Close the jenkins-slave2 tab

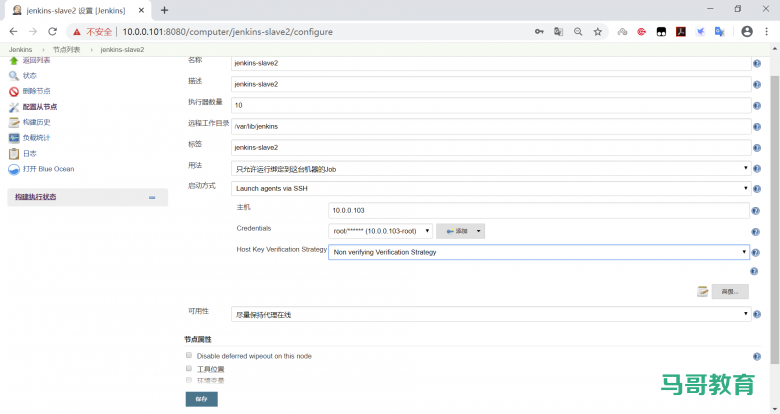[x=141, y=10]
